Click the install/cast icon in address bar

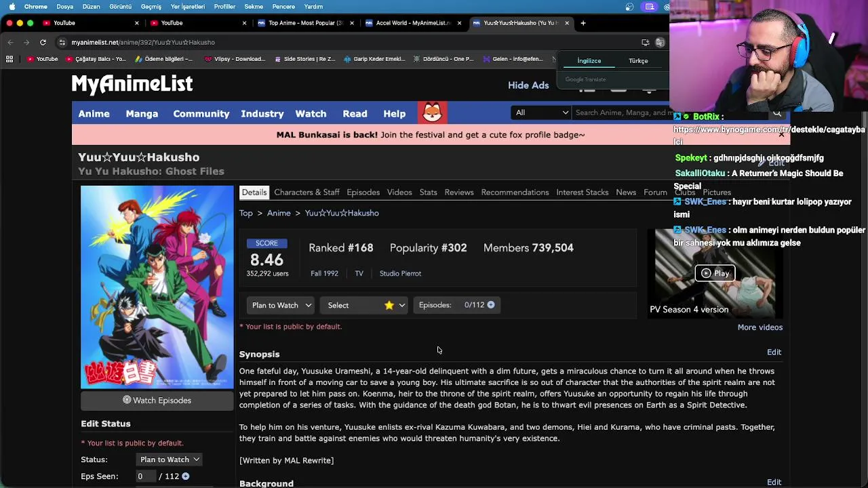pyautogui.click(x=645, y=42)
